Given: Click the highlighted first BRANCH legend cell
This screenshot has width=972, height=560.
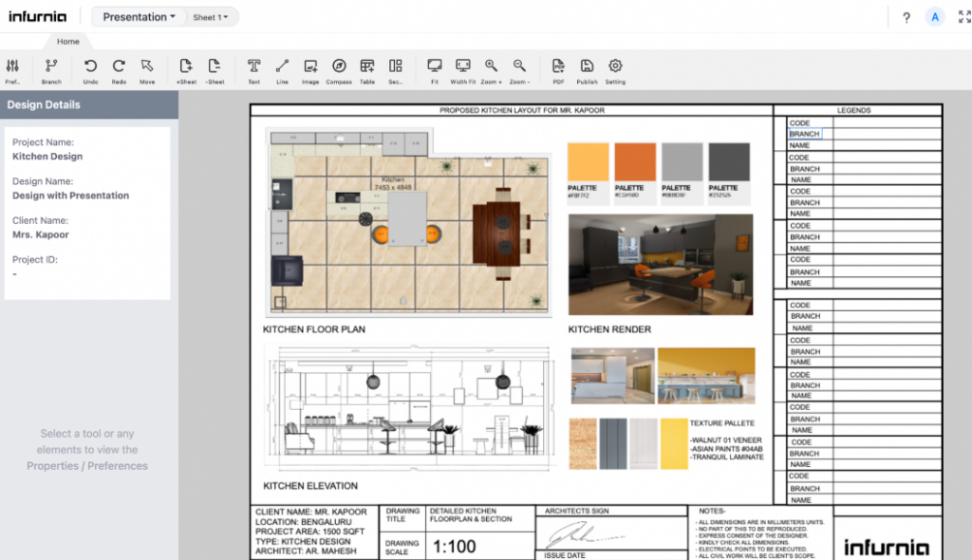Looking at the screenshot, I should (x=805, y=134).
